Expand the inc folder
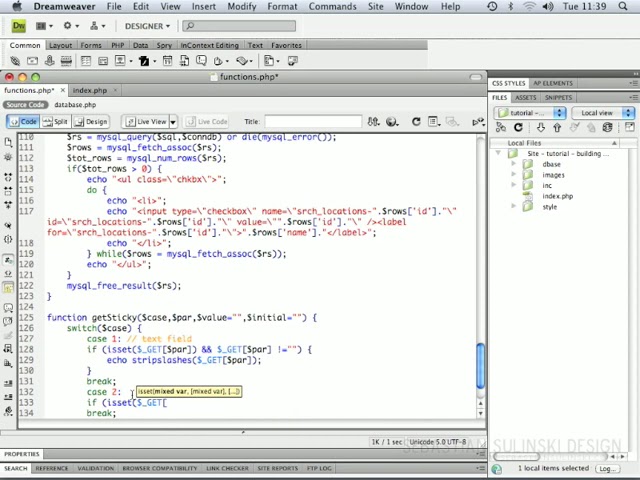 coord(514,185)
